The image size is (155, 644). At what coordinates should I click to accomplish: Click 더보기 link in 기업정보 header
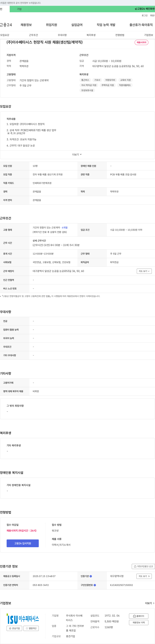pos(150,603)
